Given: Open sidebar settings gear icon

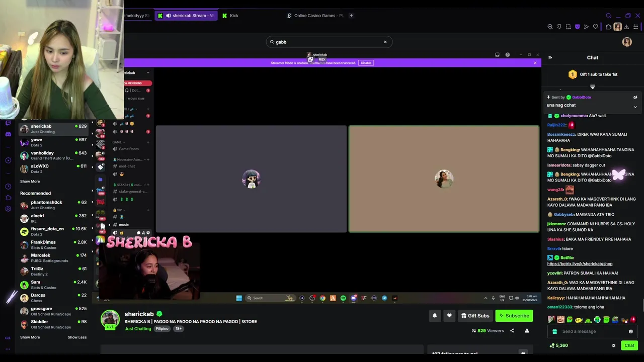Looking at the screenshot, I should click(x=8, y=209).
